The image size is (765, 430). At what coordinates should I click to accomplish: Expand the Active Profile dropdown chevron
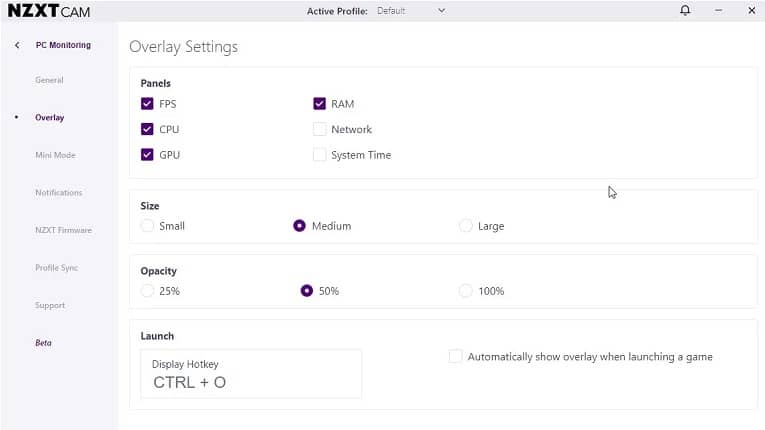441,11
